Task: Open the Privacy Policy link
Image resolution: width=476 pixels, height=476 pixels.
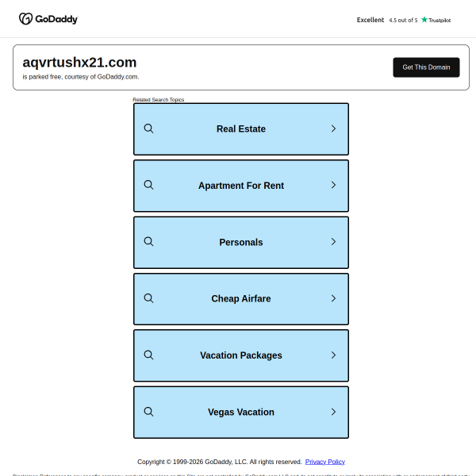Action: point(325,462)
